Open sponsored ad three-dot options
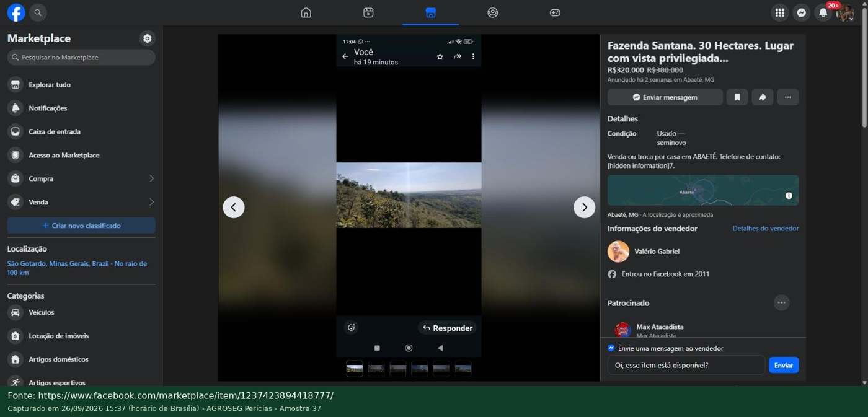Image resolution: width=868 pixels, height=417 pixels. (x=781, y=303)
